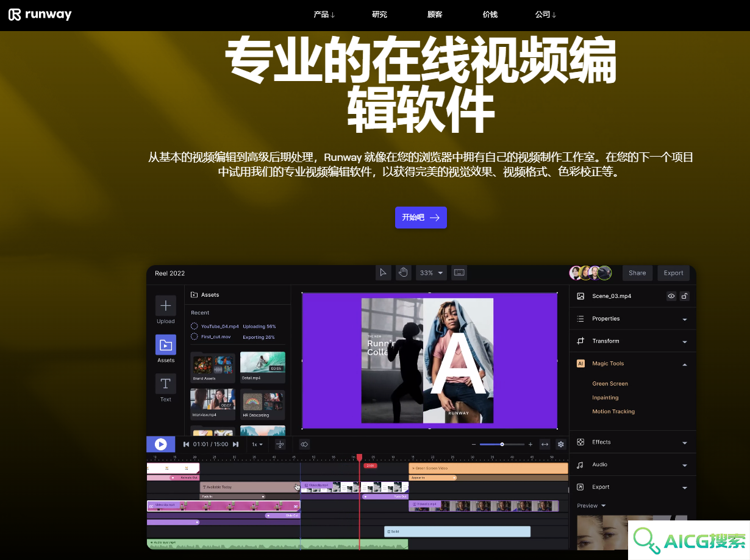Select the Available Today text clip
This screenshot has height=560, width=750.
pos(249,487)
